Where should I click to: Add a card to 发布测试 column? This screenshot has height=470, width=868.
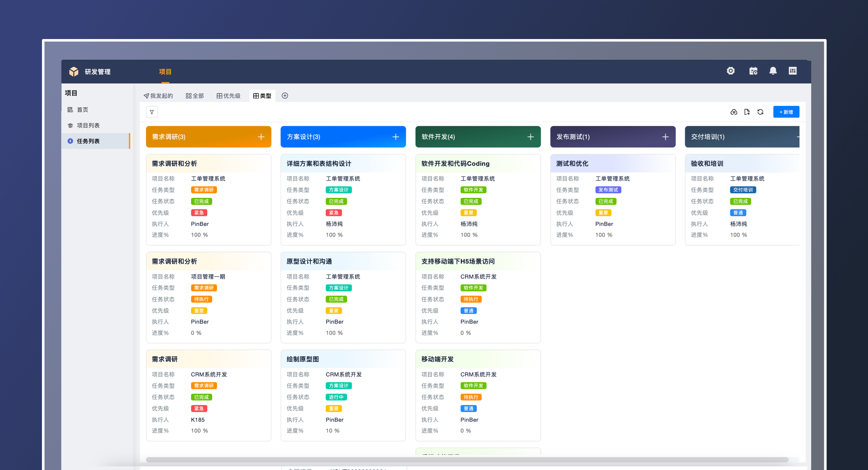pos(665,137)
